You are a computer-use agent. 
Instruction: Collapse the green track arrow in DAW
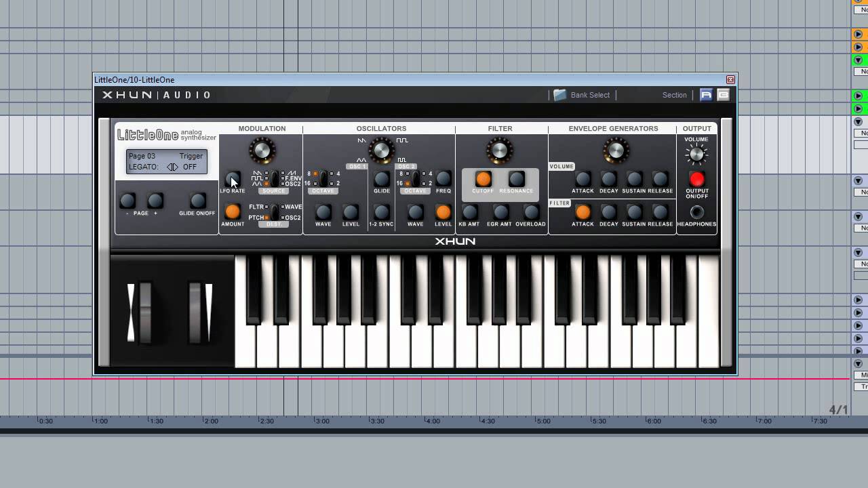coord(858,60)
